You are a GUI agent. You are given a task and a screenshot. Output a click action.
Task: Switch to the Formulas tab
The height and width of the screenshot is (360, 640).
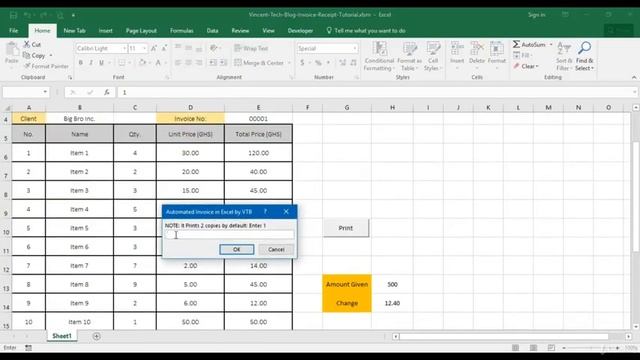(x=182, y=31)
